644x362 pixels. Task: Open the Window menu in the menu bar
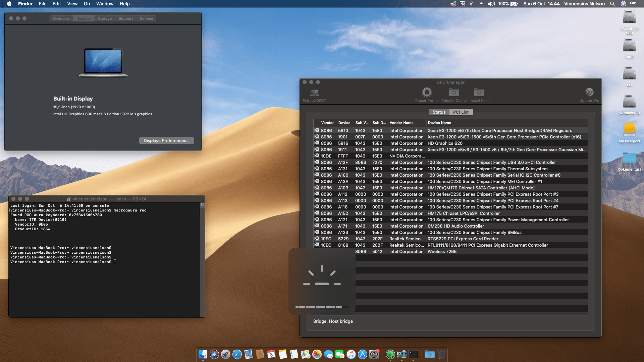[105, 4]
